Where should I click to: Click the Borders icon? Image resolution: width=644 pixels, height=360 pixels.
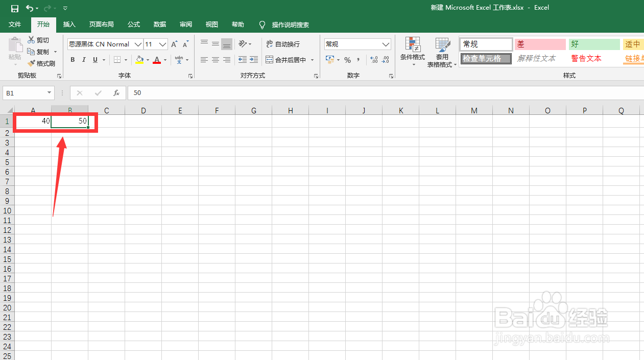coord(117,60)
